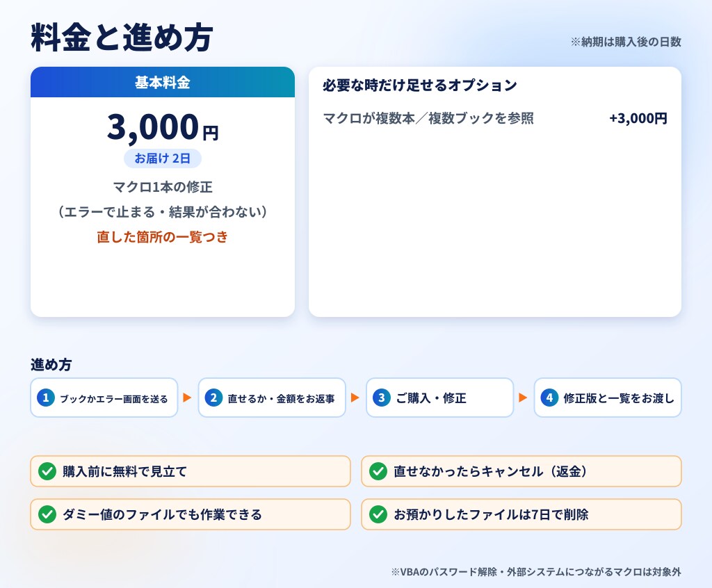Screen dimensions: 712x588
Task: Click footnote about VBAのパスワード解除
Action: pyautogui.click(x=536, y=571)
